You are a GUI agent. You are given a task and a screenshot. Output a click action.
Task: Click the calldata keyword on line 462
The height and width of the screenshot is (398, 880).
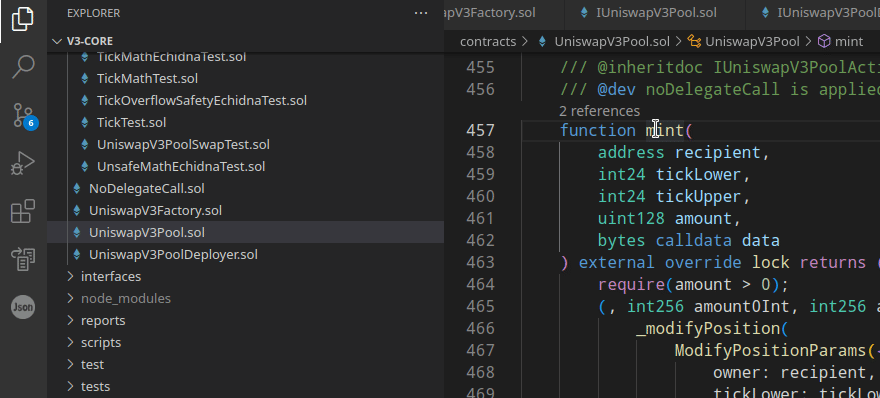[x=694, y=241]
